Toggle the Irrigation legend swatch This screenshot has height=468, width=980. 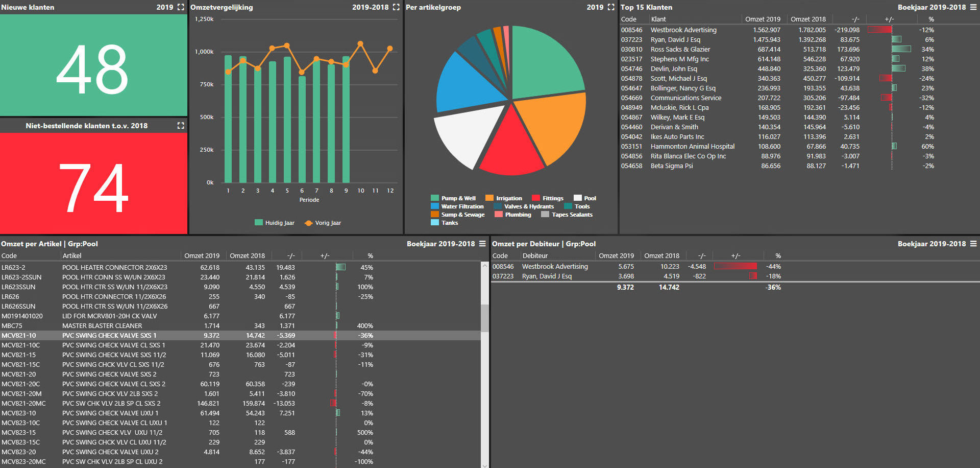(489, 198)
